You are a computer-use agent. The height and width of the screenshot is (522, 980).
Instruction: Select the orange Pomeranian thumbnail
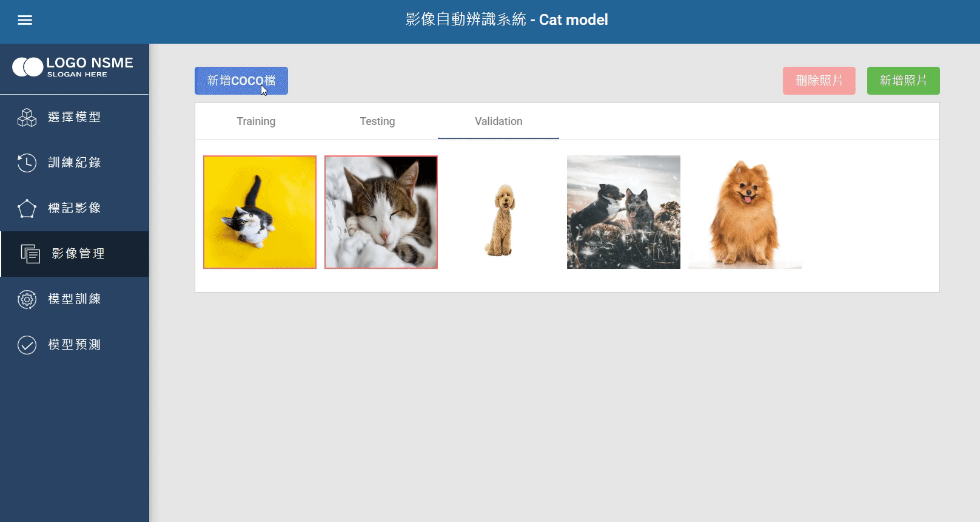point(745,212)
